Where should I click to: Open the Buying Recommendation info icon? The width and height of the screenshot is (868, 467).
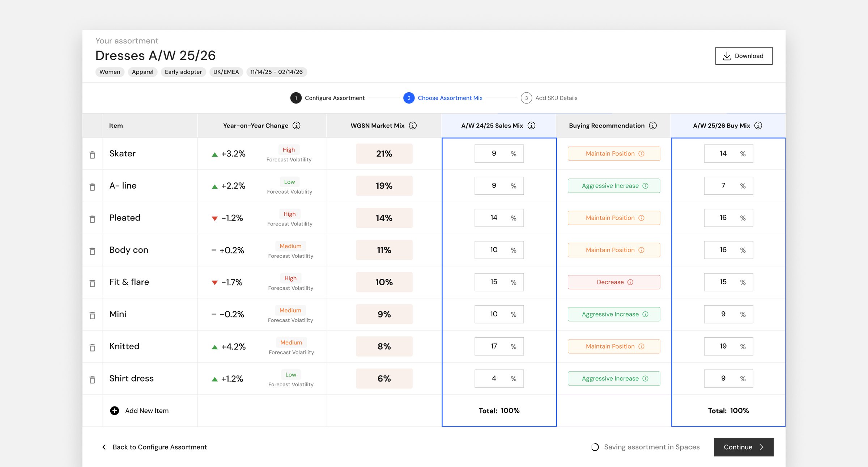[653, 126]
